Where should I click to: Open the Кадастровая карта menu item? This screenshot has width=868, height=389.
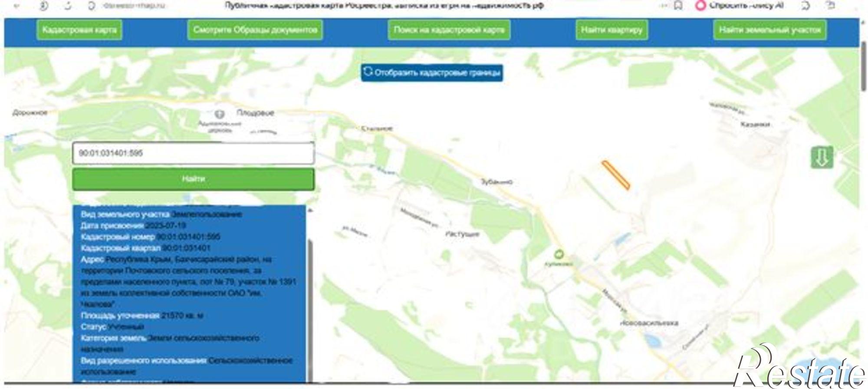[x=79, y=30]
